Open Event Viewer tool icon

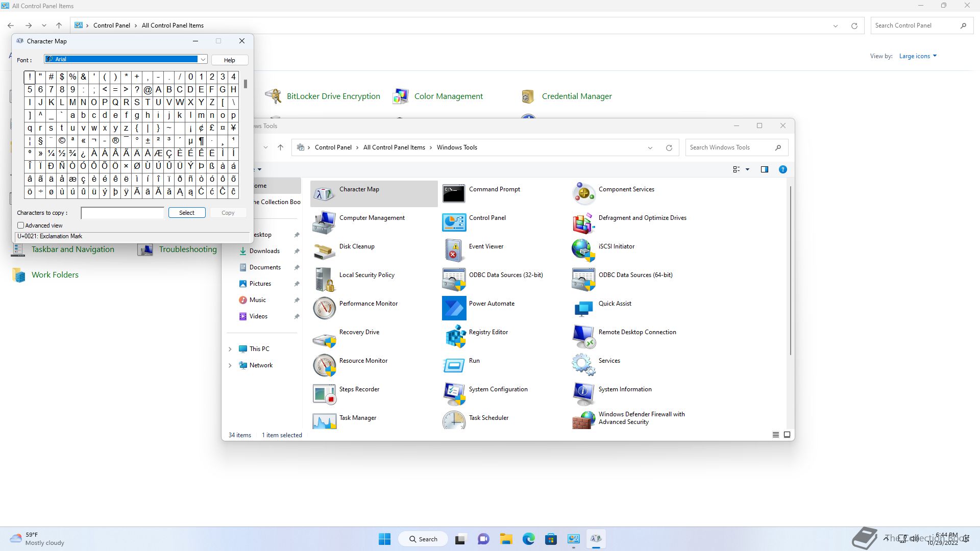point(454,251)
